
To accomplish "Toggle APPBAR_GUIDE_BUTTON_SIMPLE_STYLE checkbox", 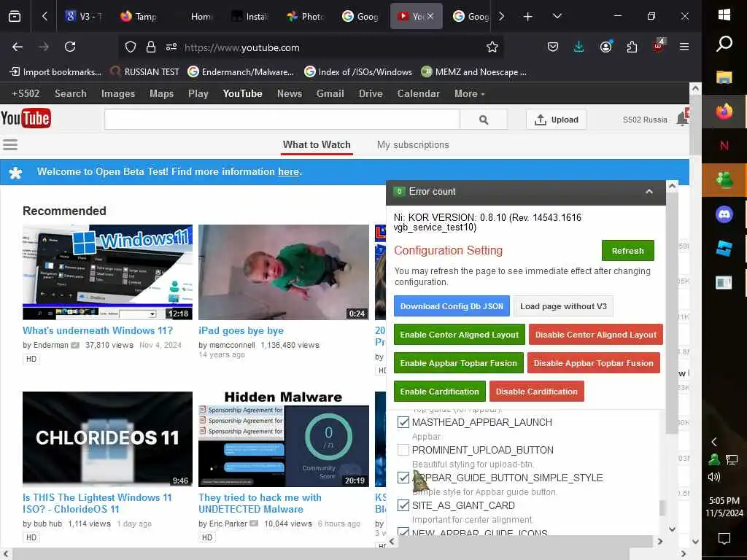I will (403, 478).
